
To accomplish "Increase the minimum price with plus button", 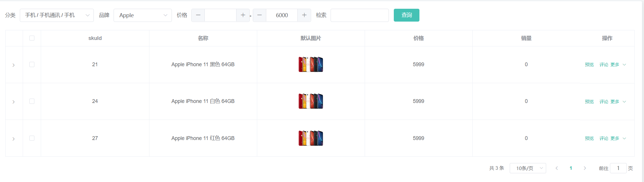I will 243,15.
